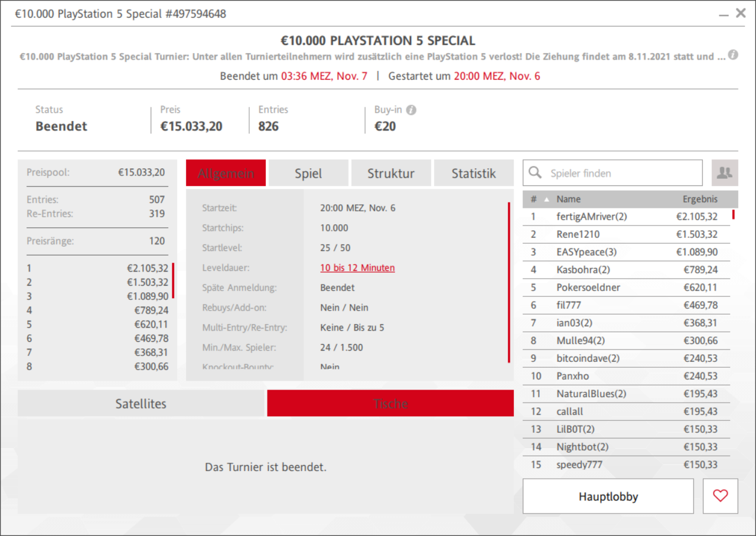
Task: Open the '10 bis 12 Minuten' level duration link
Action: (357, 267)
